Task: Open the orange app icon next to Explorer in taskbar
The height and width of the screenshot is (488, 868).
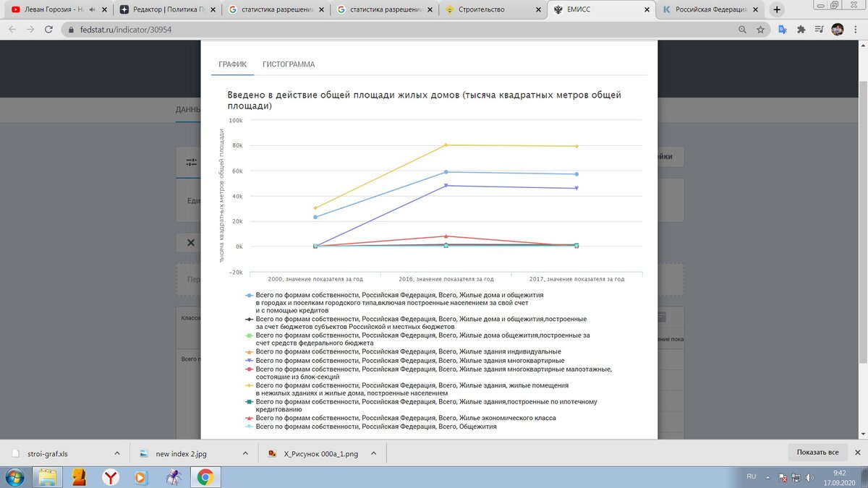Action: tap(79, 477)
